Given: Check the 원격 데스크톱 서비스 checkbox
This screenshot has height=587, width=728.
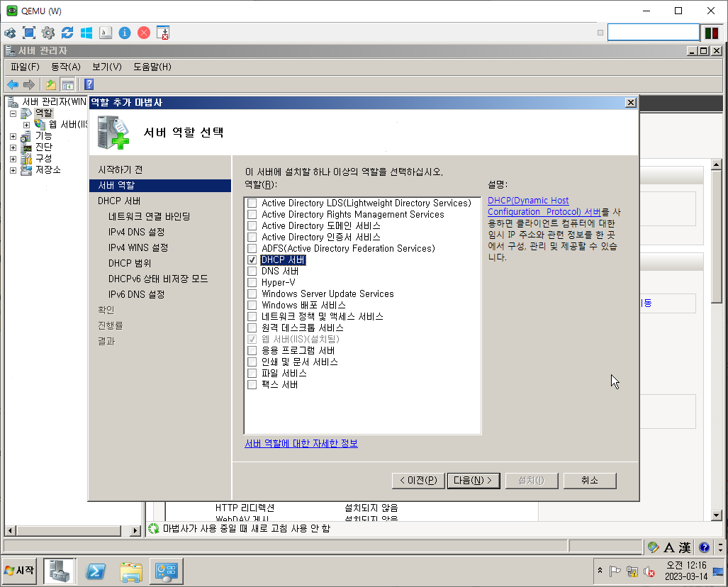Looking at the screenshot, I should [252, 328].
